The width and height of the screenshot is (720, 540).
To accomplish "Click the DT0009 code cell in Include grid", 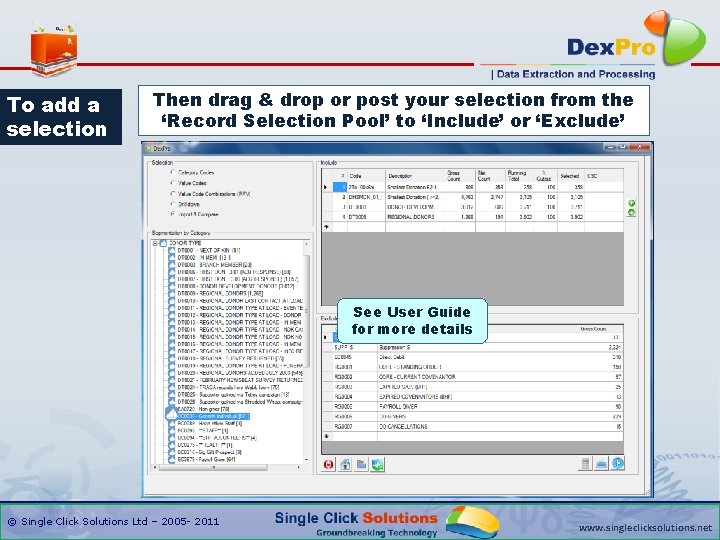I will (x=366, y=217).
